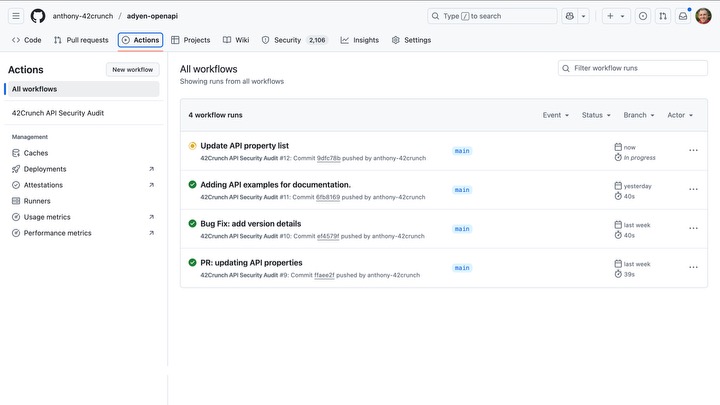Click external link arrow beside Usage metrics
The width and height of the screenshot is (720, 405).
pyautogui.click(x=152, y=217)
